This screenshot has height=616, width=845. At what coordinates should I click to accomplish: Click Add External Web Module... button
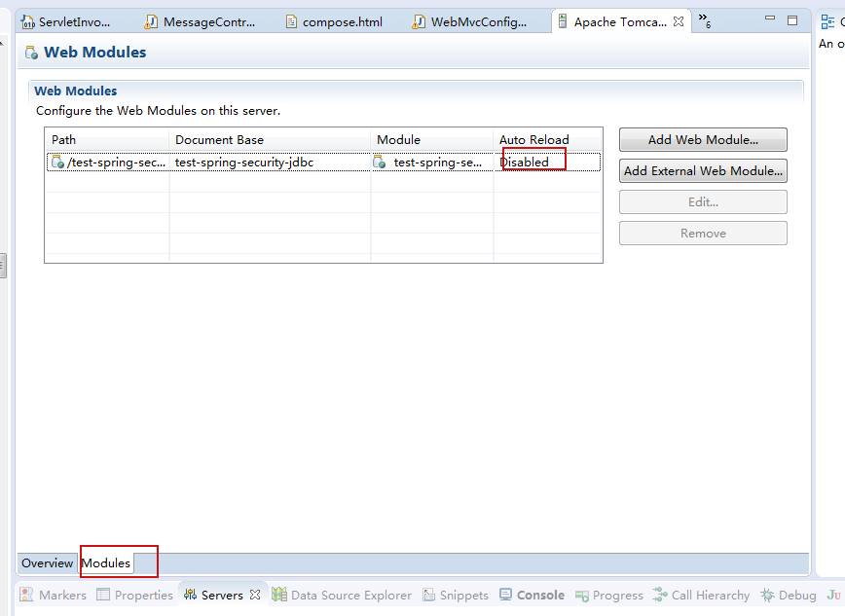[703, 171]
